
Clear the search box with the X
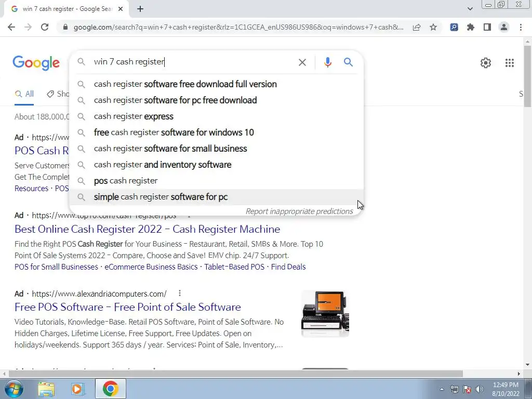pos(302,62)
